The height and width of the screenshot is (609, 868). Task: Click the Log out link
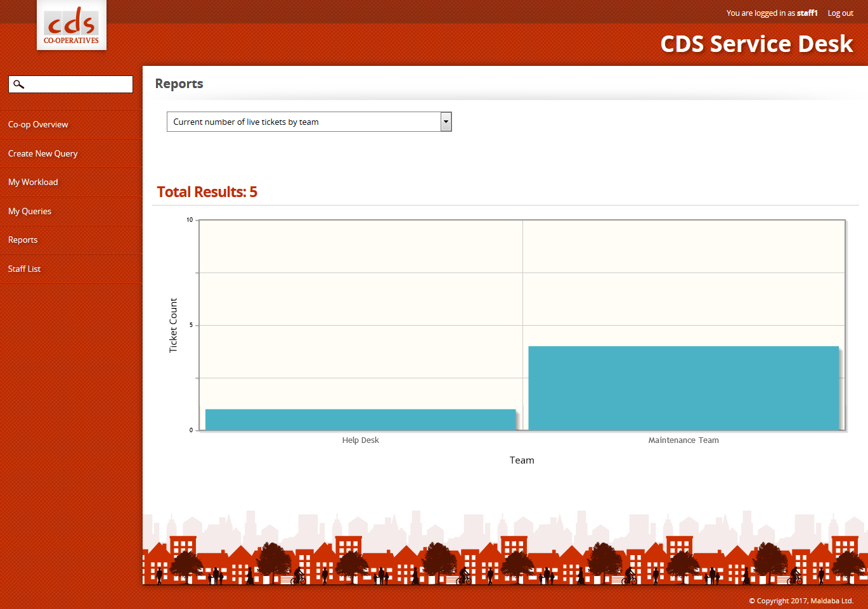point(840,13)
